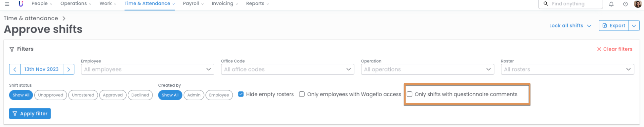The height and width of the screenshot is (127, 644).
Task: Open the user profile avatar
Action: coord(638,4)
